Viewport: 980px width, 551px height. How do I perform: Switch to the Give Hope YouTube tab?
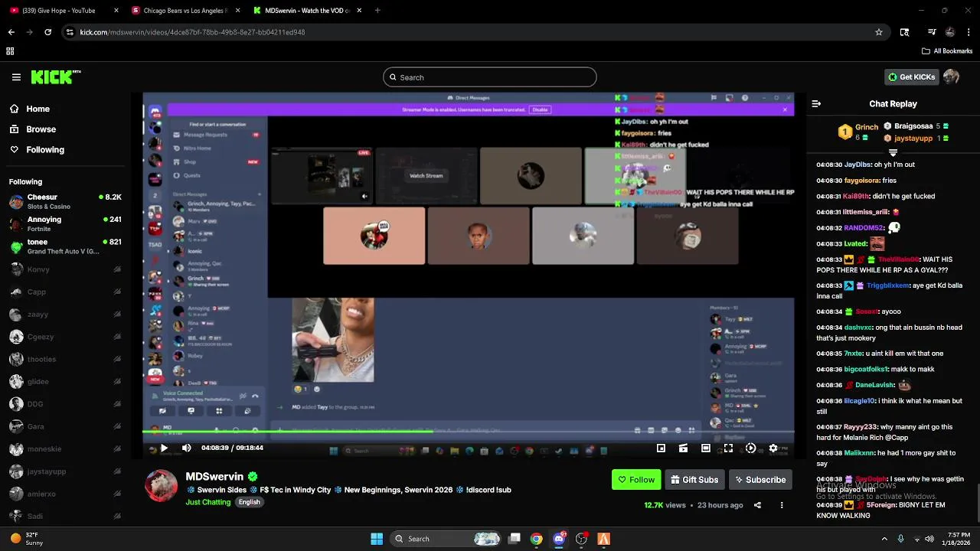coord(64,11)
